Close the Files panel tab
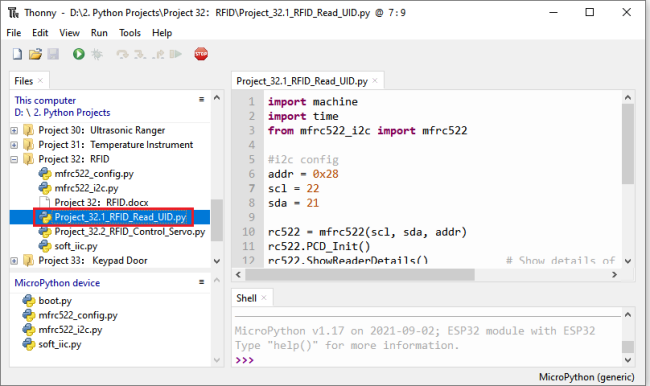Image resolution: width=650 pixels, height=386 pixels. coord(40,80)
